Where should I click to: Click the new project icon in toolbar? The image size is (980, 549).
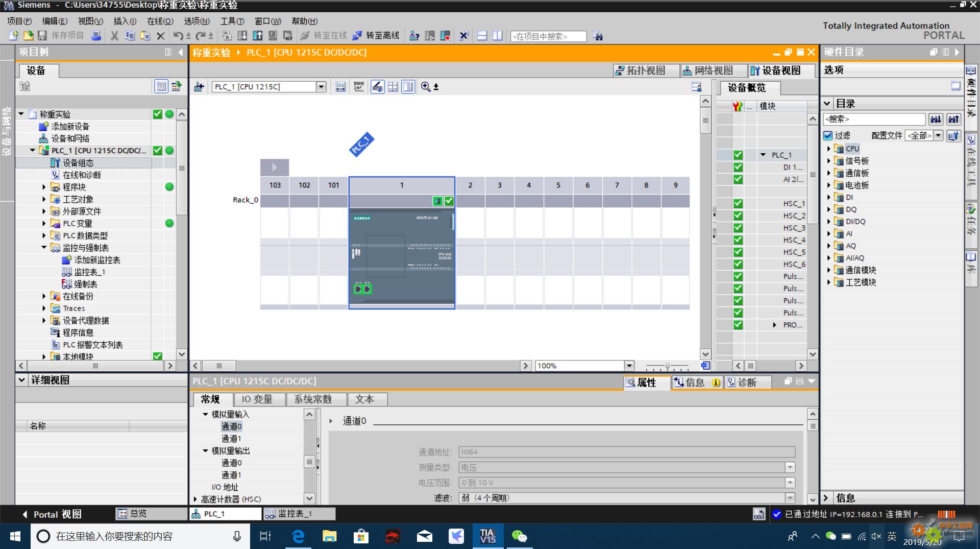[14, 36]
